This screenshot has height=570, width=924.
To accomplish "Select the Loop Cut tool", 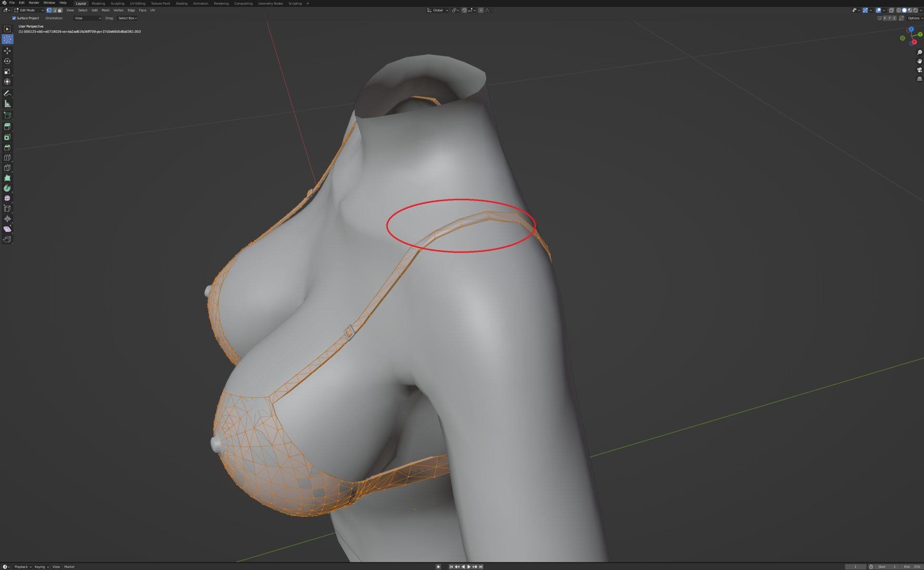I will (7, 157).
